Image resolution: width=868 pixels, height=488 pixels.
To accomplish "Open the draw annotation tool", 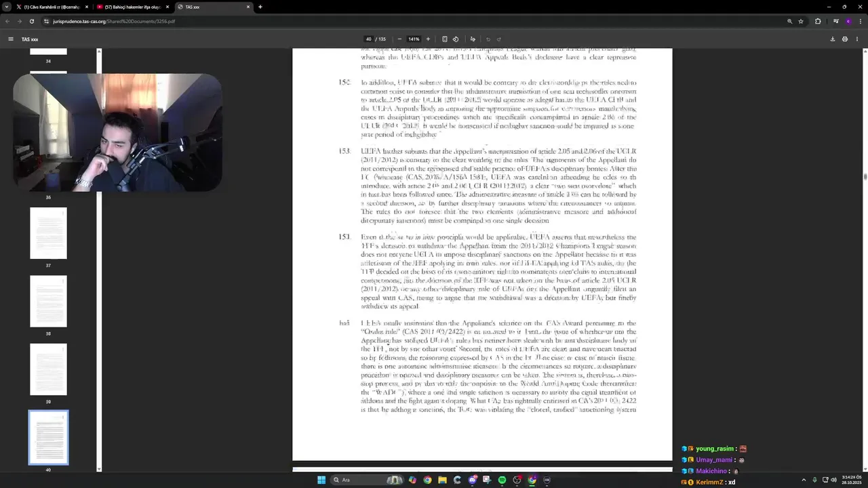I will click(x=473, y=39).
